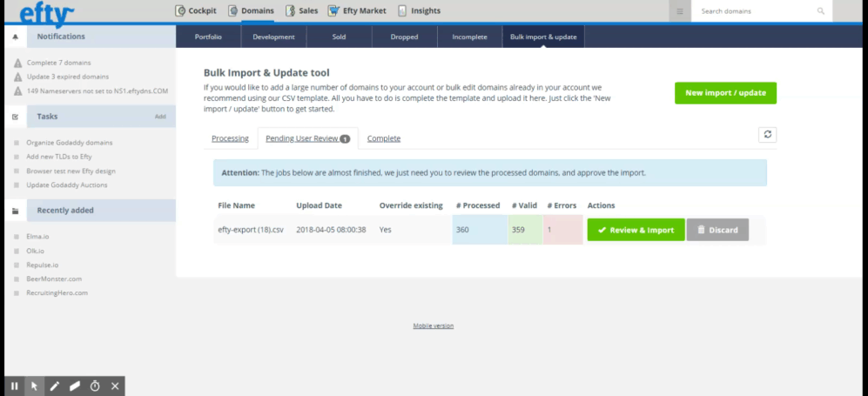Click the Review & Import button
The height and width of the screenshot is (396, 868).
[x=636, y=230]
